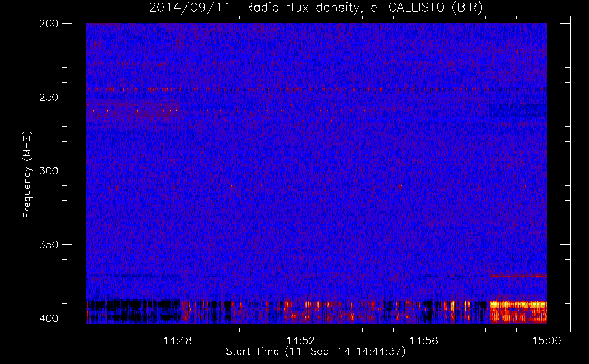The image size is (589, 364).
Task: Click the '200' frequency tick label
Action: (49, 24)
